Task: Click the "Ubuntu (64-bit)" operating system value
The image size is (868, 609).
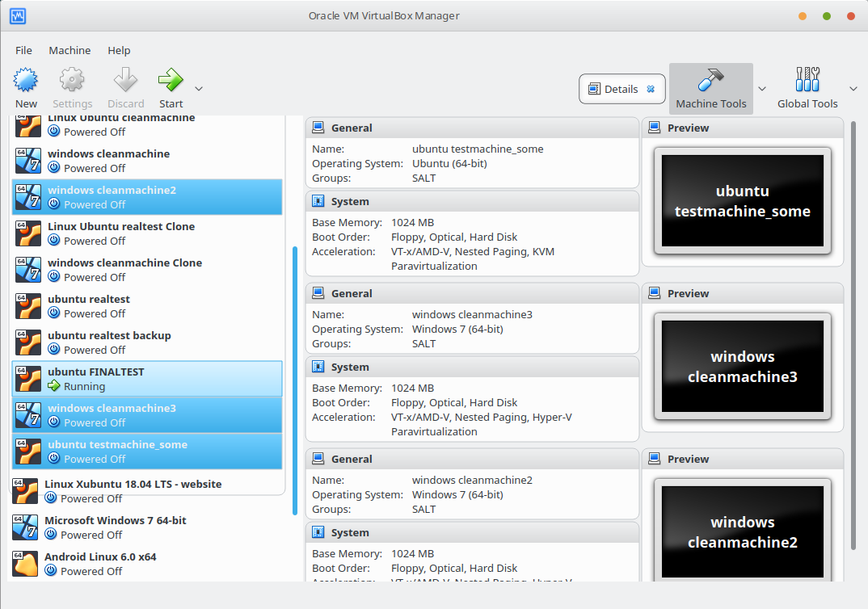Action: (449, 164)
